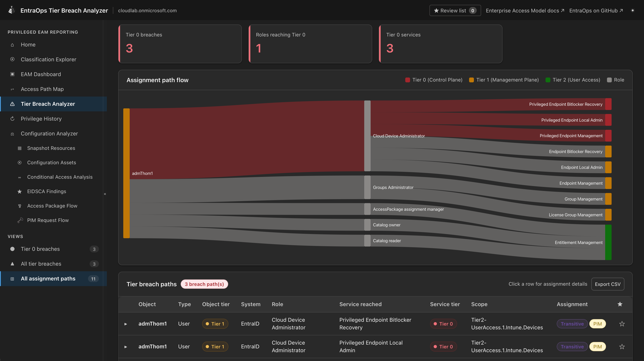This screenshot has width=644, height=361.
Task: Click the EntraOps logo icon
Action: pyautogui.click(x=11, y=10)
